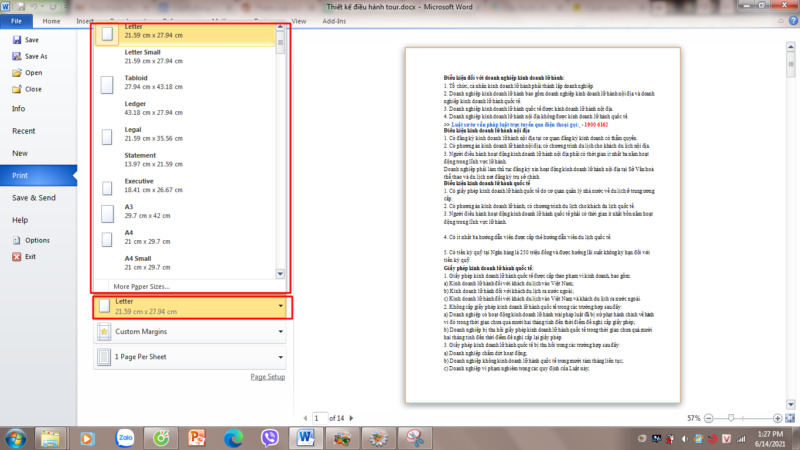Open the File tab
This screenshot has width=800, height=450.
pos(16,21)
